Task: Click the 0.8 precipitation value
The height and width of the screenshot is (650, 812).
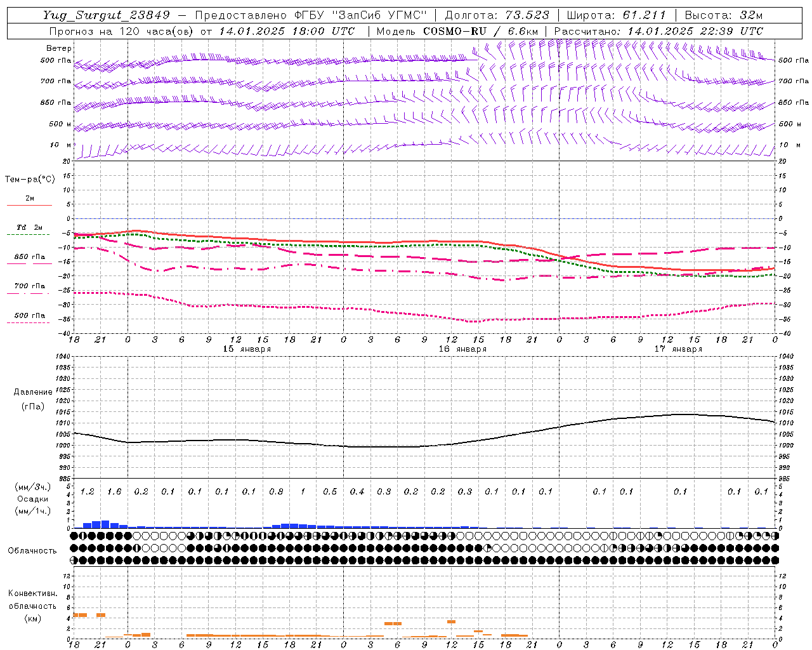Action: point(276,492)
